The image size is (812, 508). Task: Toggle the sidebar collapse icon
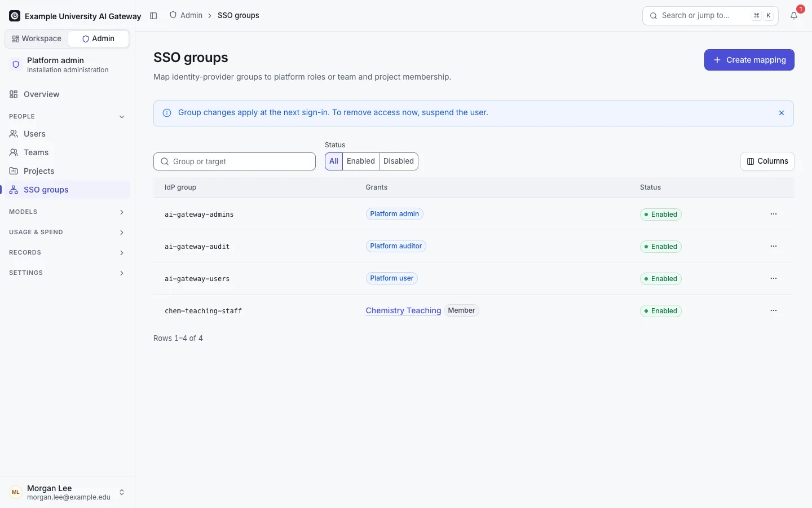[x=153, y=16]
